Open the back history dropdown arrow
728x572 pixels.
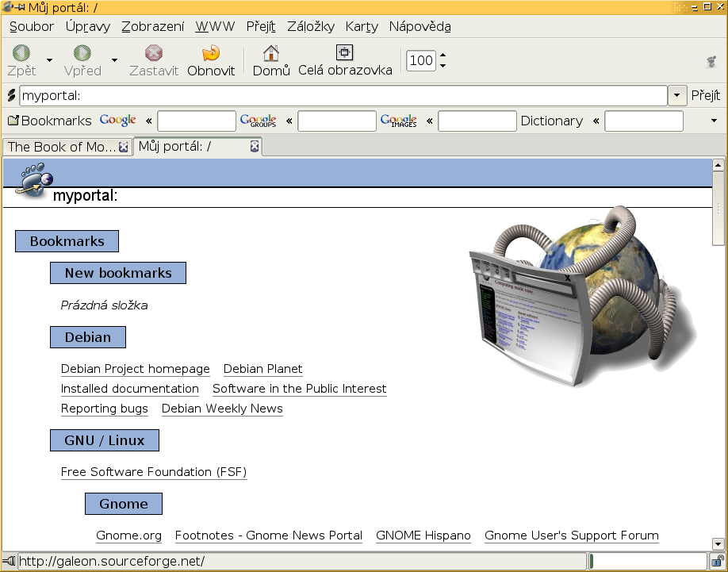click(x=49, y=60)
